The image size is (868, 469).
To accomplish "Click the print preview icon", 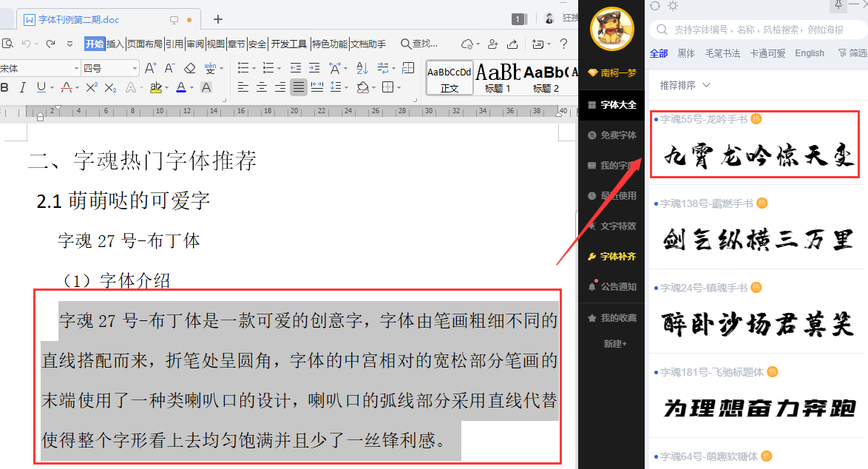I will pyautogui.click(x=7, y=43).
